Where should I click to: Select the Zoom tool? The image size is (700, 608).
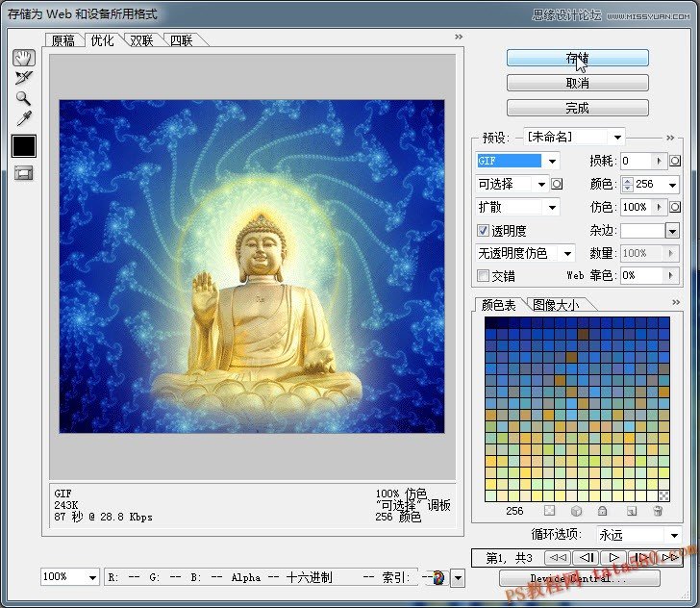tap(23, 98)
